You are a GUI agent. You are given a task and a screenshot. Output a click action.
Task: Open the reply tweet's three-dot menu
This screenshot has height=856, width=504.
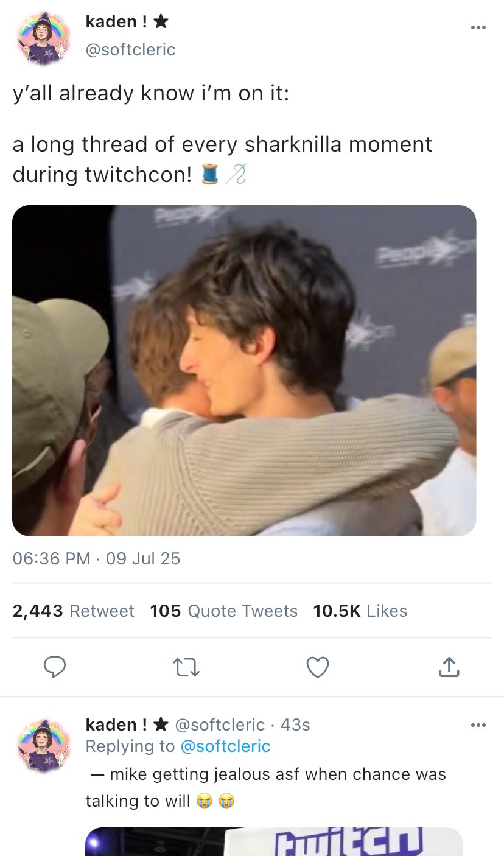pos(478,725)
